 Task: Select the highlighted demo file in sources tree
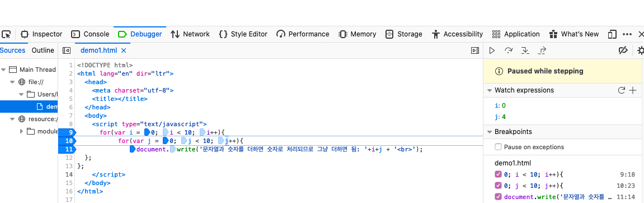coord(29,107)
